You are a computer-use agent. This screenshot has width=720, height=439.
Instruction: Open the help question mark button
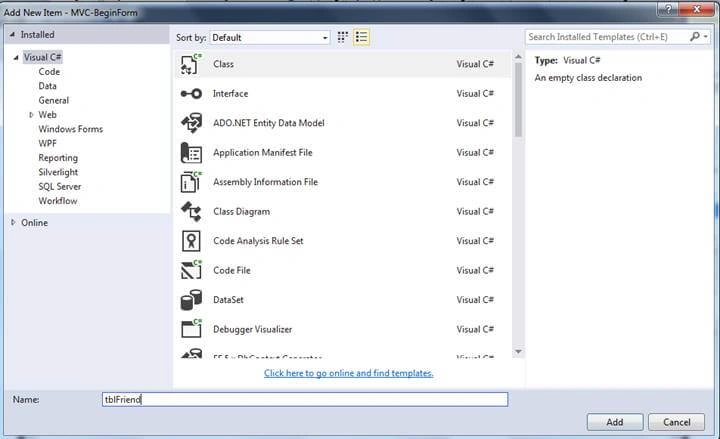click(668, 9)
